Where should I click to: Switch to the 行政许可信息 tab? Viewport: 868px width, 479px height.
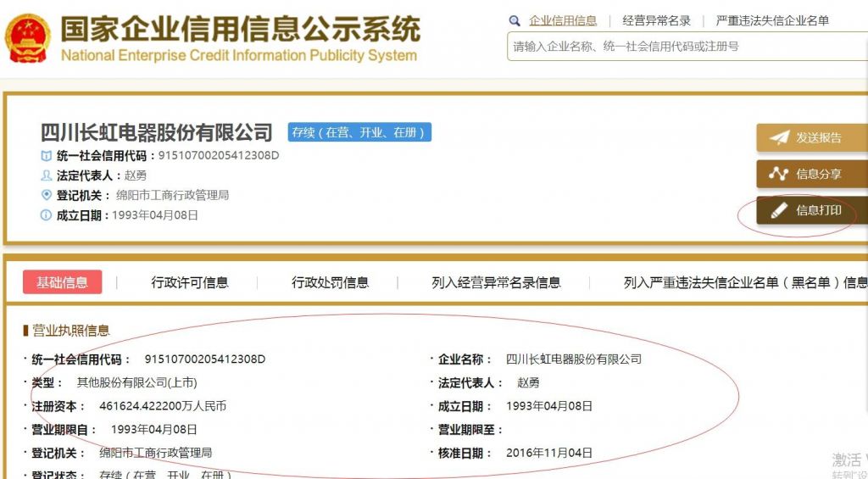[x=190, y=282]
